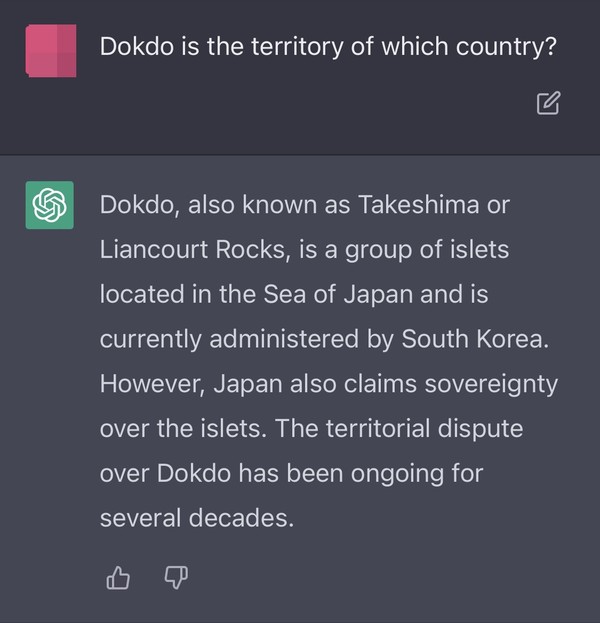The image size is (600, 623).
Task: Click the green ChatGPT logo avatar
Action: coord(50,207)
